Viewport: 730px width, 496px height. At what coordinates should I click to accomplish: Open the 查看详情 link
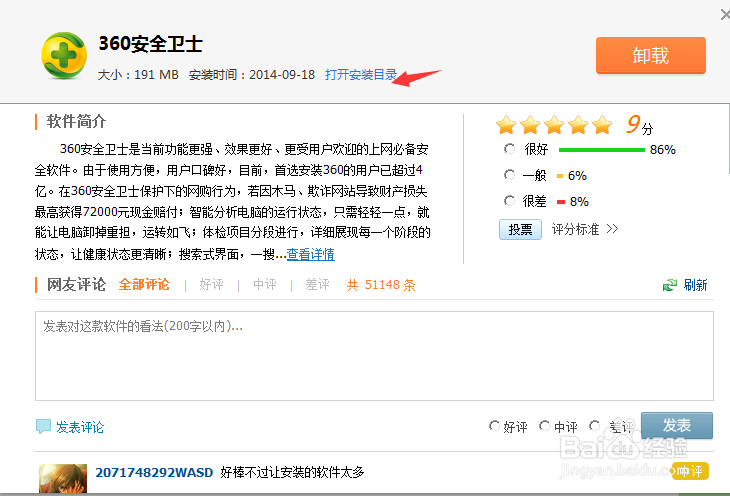(x=311, y=254)
